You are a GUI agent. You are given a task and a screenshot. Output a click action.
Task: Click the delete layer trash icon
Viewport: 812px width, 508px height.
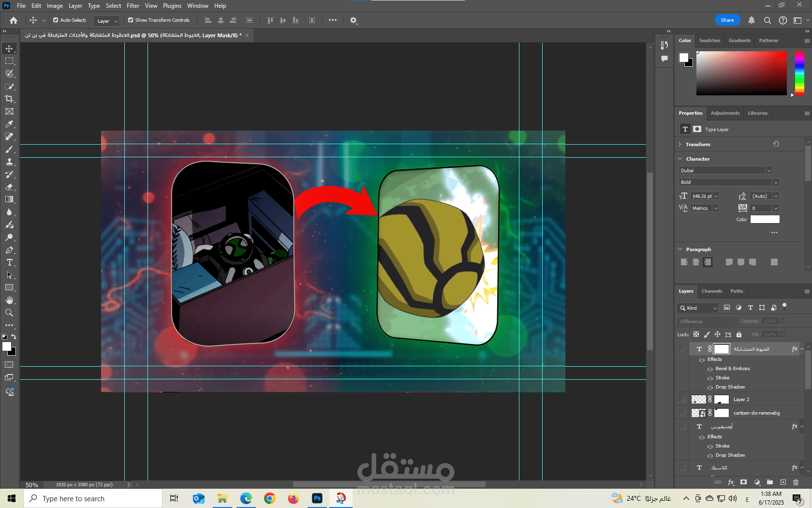(x=796, y=482)
